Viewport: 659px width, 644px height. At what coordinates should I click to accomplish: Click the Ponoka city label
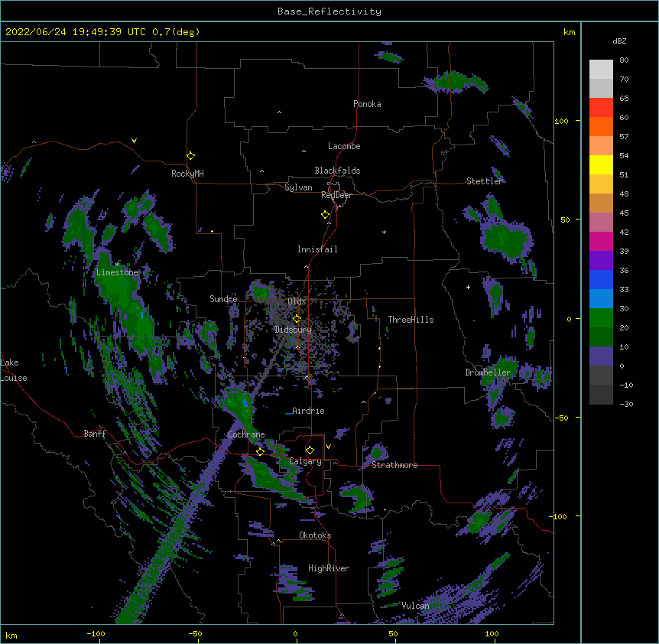367,104
